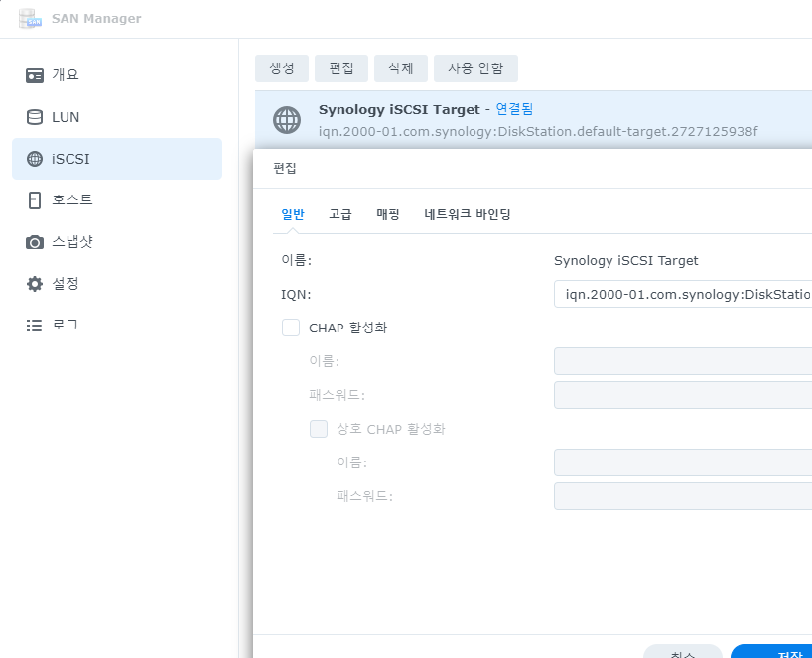Enable the CHAP 활성화 checkbox
812x658 pixels.
pyautogui.click(x=291, y=328)
